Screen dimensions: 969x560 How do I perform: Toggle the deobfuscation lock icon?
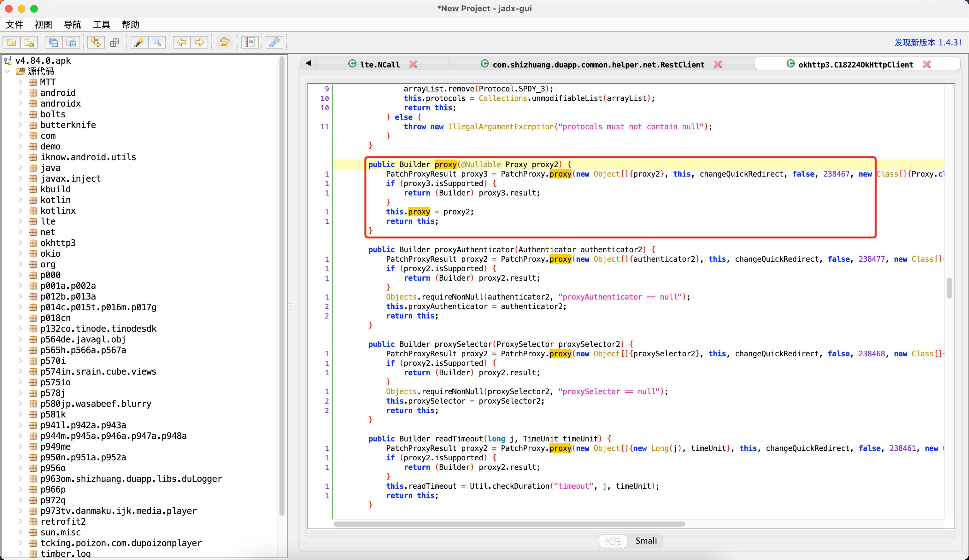[224, 42]
